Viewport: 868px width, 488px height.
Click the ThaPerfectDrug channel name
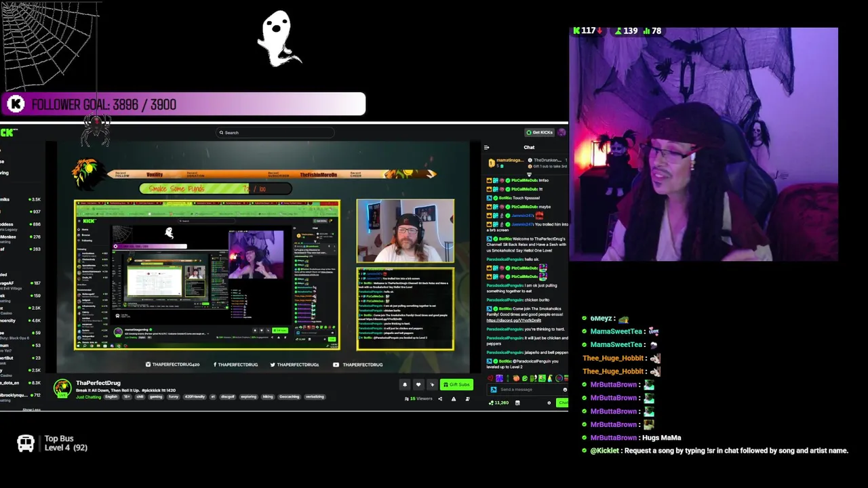[98, 383]
